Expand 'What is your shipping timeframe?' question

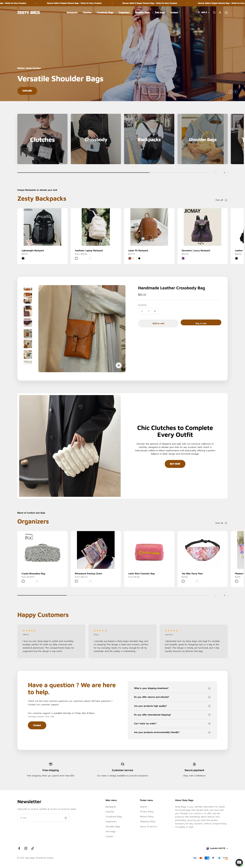[x=172, y=688]
